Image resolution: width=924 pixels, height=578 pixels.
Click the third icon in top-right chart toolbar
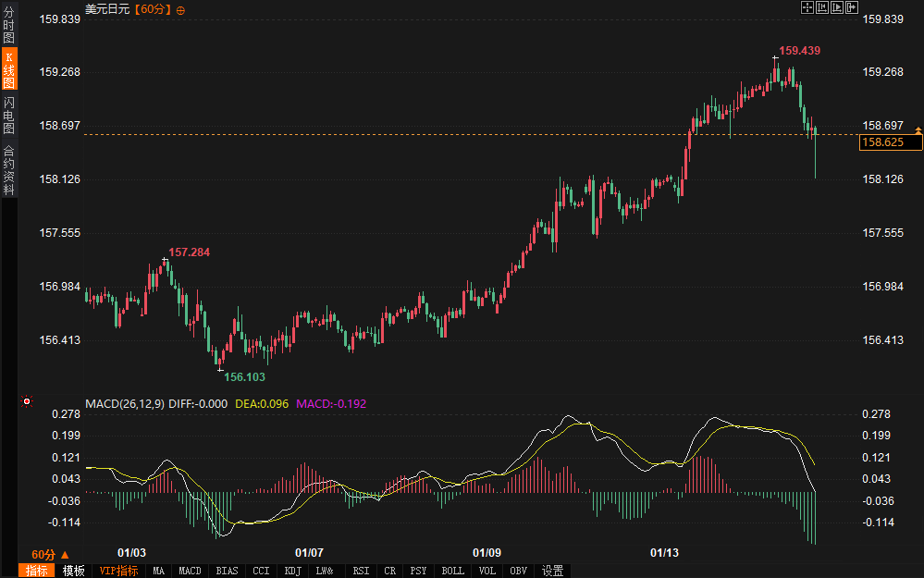click(836, 8)
